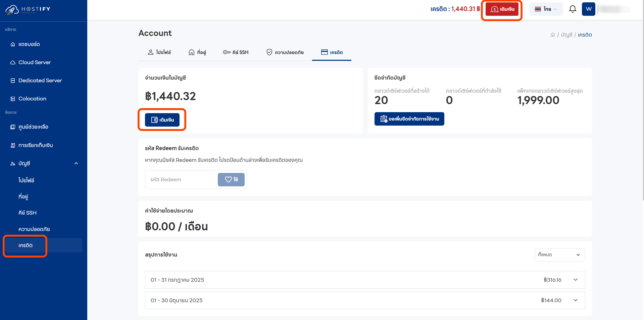This screenshot has width=644, height=320.
Task: Click ขอเพิ่มขีดจำกัดการใช้งาน button
Action: (409, 119)
